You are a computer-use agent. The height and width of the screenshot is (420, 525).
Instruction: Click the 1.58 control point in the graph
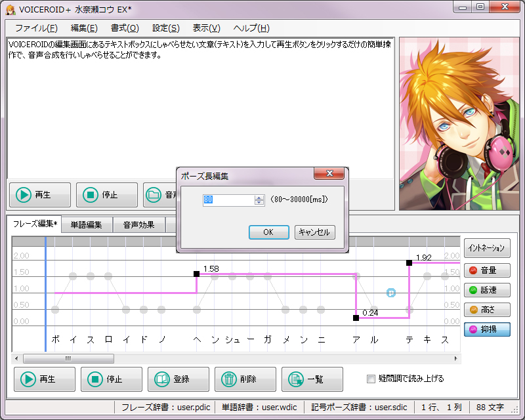coord(196,274)
